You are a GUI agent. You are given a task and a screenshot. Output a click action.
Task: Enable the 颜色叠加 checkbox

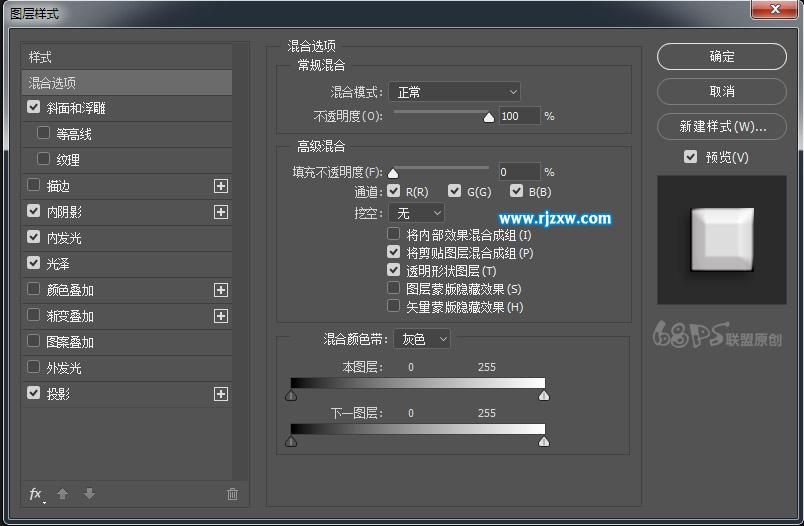coord(33,289)
